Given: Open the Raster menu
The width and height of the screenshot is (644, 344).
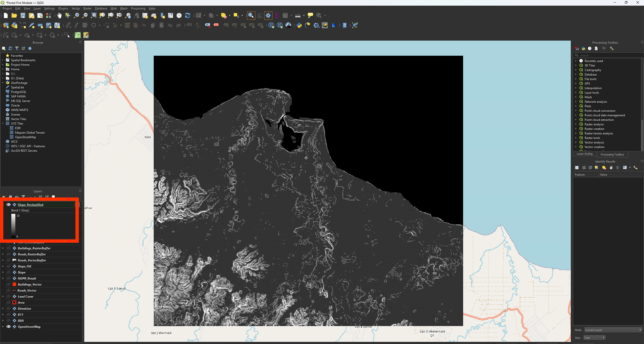Looking at the screenshot, I should coord(87,8).
